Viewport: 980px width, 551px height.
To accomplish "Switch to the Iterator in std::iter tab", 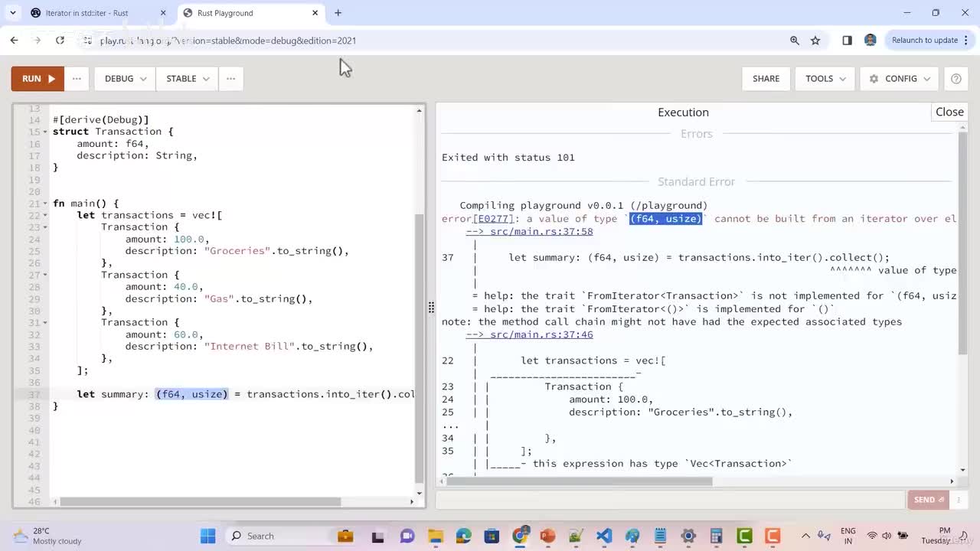I will tap(98, 13).
